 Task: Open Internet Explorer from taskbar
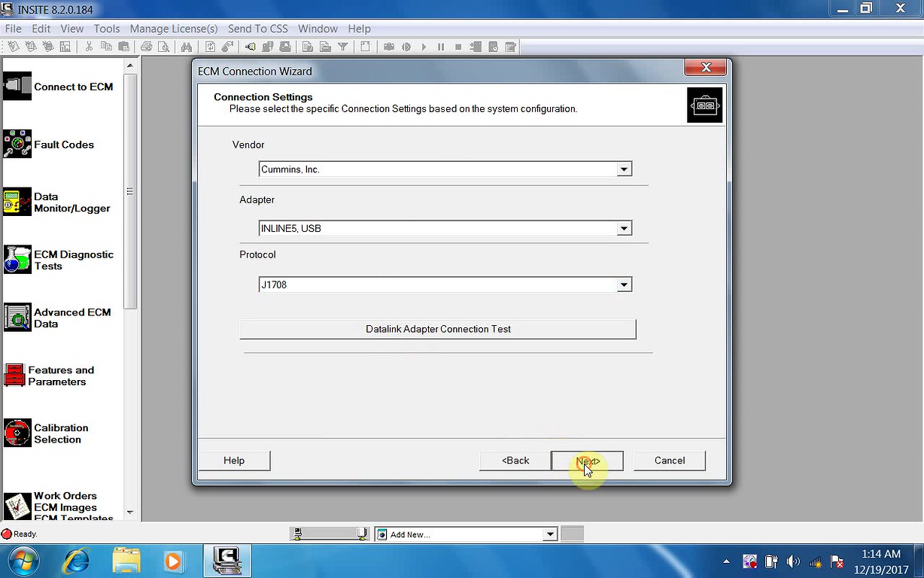point(76,561)
